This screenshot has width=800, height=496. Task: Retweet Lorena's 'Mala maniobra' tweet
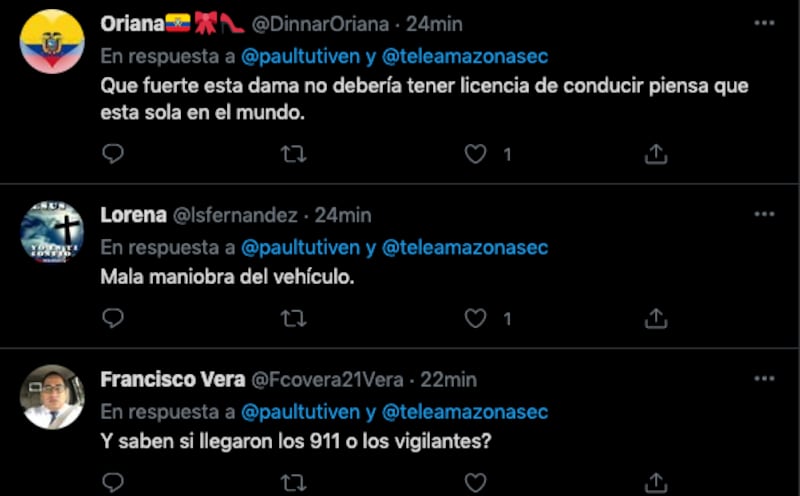point(294,319)
